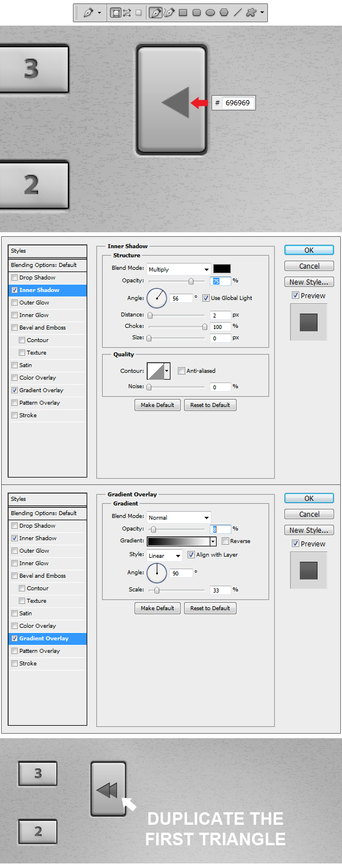
Task: Click the black inner shadow color swatch
Action: (x=222, y=269)
